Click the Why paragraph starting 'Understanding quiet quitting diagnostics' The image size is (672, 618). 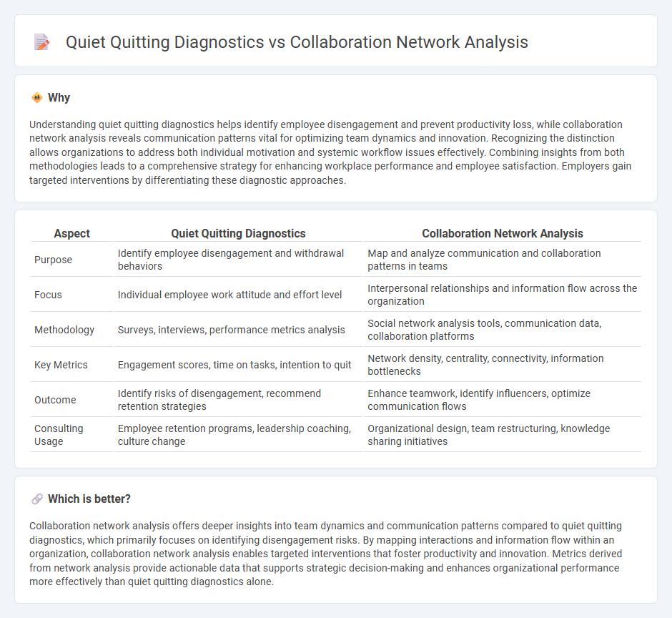click(x=330, y=152)
